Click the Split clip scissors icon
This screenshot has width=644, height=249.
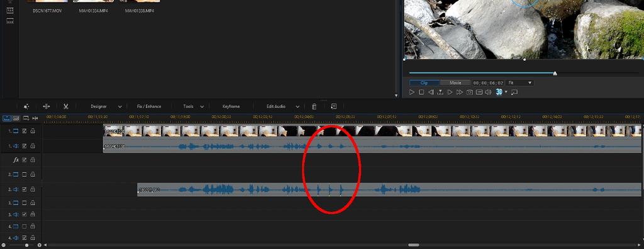click(65, 106)
